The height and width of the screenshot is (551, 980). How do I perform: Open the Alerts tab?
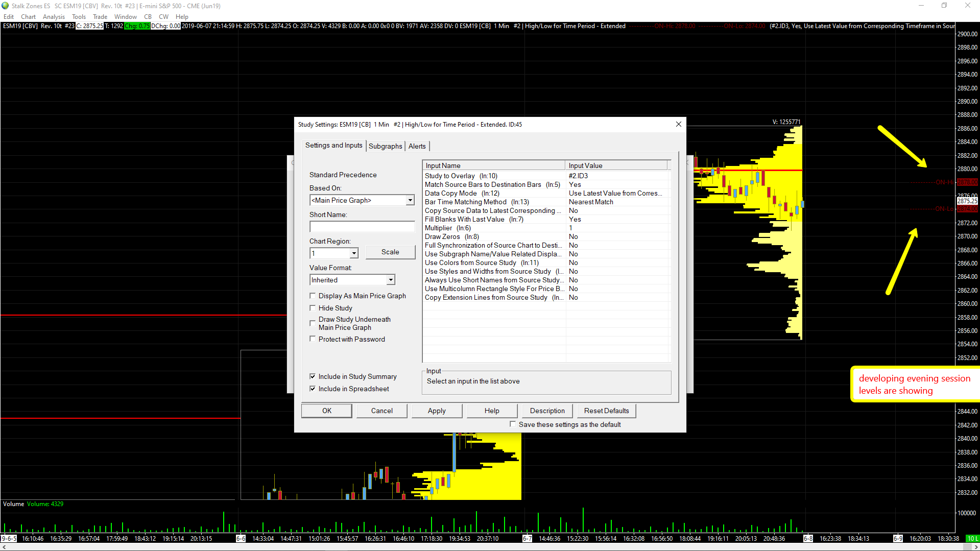pos(417,146)
